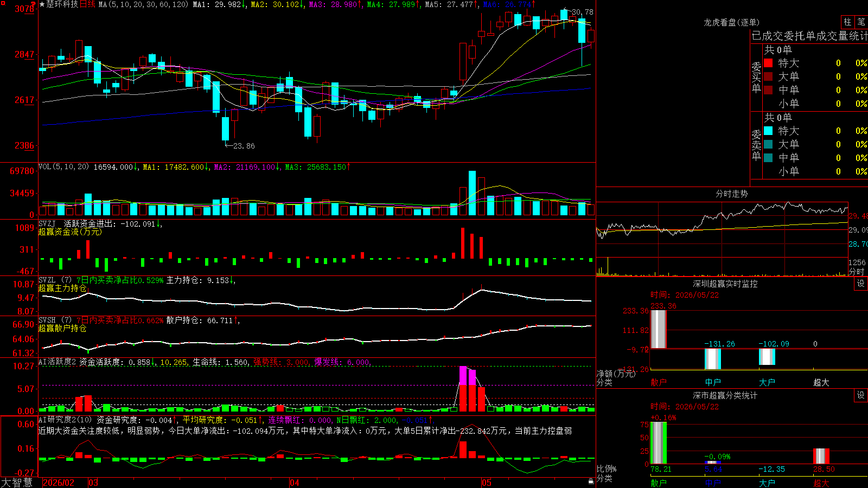Click the 中户 bar labeled -131.26
The width and height of the screenshot is (868, 488).
(x=713, y=359)
